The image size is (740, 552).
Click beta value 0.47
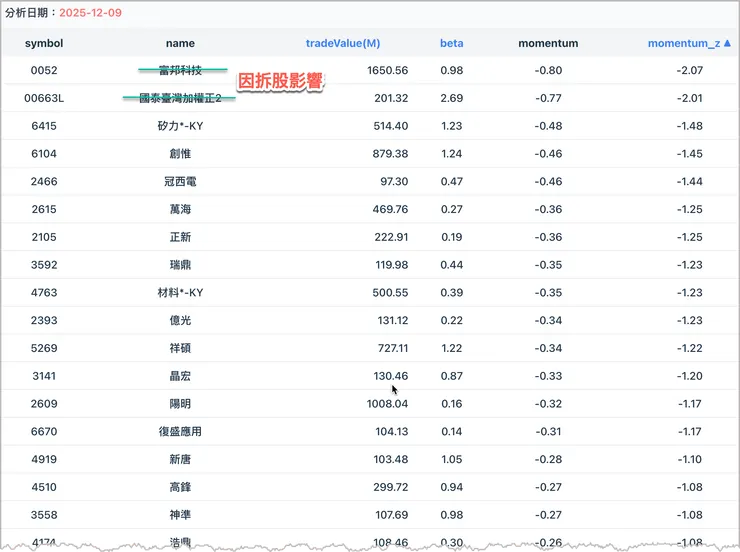coord(452,182)
